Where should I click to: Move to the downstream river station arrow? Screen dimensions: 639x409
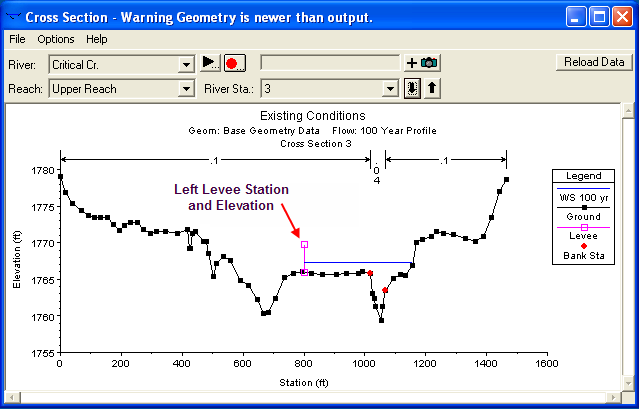pos(413,88)
